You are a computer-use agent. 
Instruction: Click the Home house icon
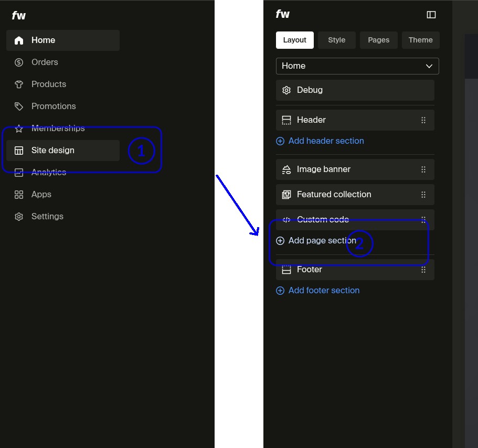pyautogui.click(x=19, y=40)
